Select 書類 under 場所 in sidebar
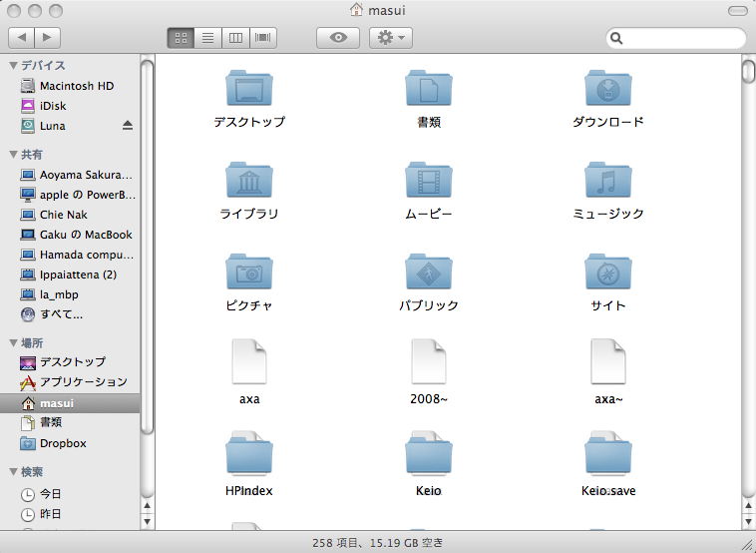The width and height of the screenshot is (756, 553). [70, 422]
